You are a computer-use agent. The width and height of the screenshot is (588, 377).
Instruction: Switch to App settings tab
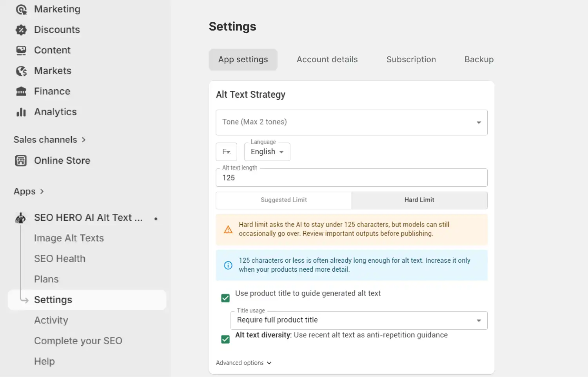tap(243, 60)
